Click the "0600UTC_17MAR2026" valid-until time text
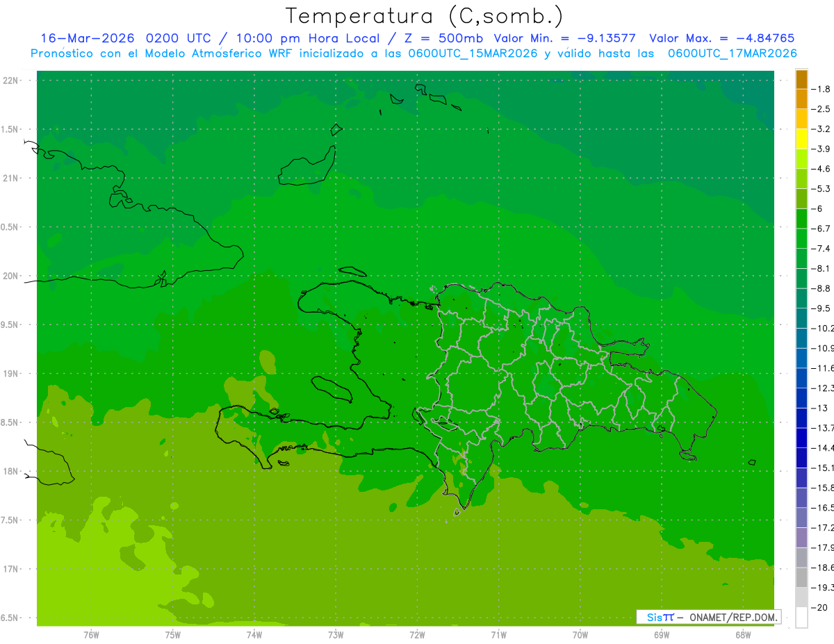Image resolution: width=834 pixels, height=644 pixels. pyautogui.click(x=732, y=53)
